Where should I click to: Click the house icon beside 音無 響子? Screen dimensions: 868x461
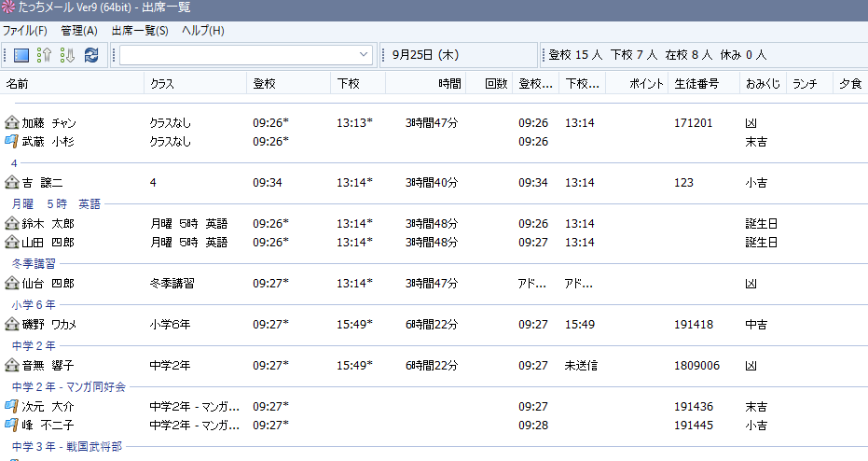point(12,365)
